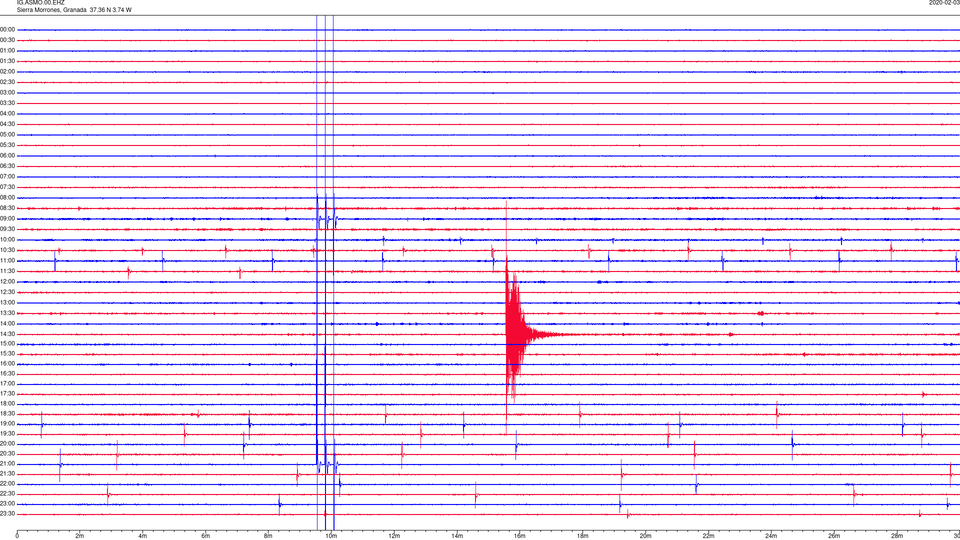The width and height of the screenshot is (960, 540).
Task: Select the 17:00 trace time label
Action: pyautogui.click(x=7, y=384)
